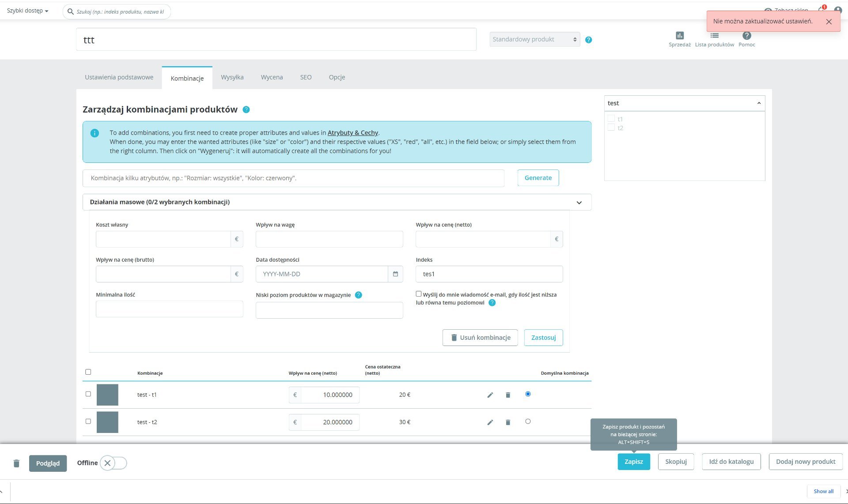Viewport: 848px width, 504px height.
Task: Enable the low-stock e-mail alert checkbox
Action: (418, 294)
